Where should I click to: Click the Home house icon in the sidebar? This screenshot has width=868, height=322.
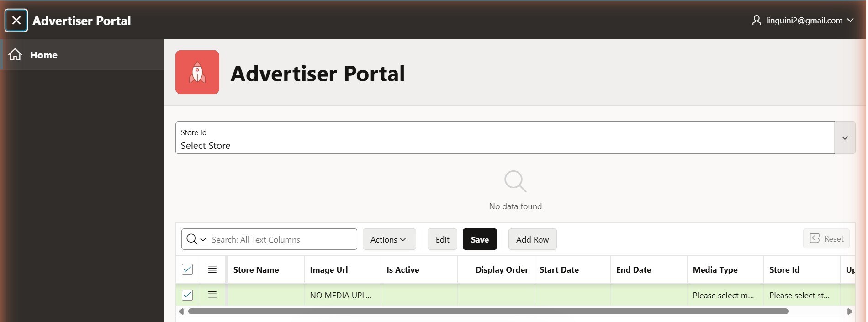[15, 55]
